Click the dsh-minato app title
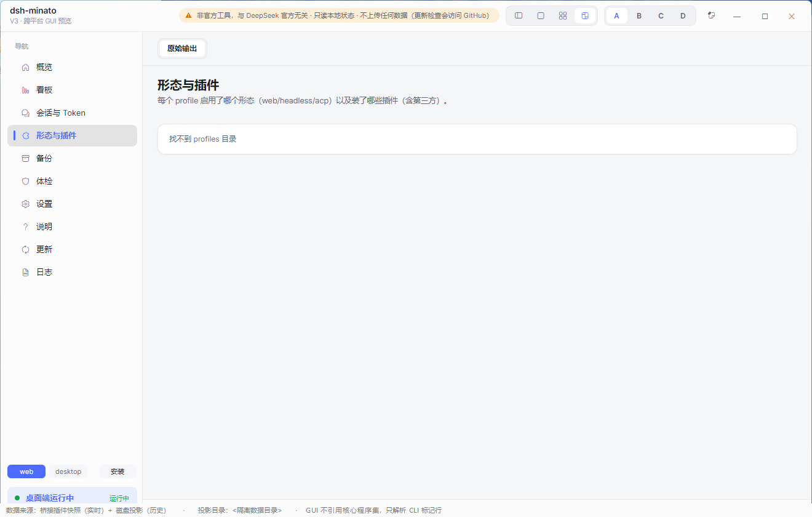The height and width of the screenshot is (517, 812). [33, 10]
